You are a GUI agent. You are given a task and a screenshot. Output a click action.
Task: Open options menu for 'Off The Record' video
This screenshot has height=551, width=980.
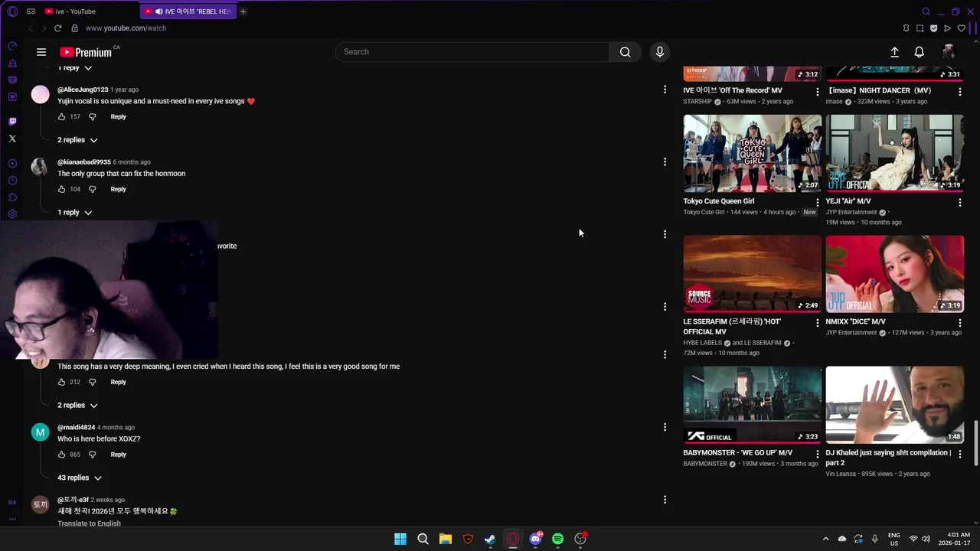pyautogui.click(x=817, y=92)
